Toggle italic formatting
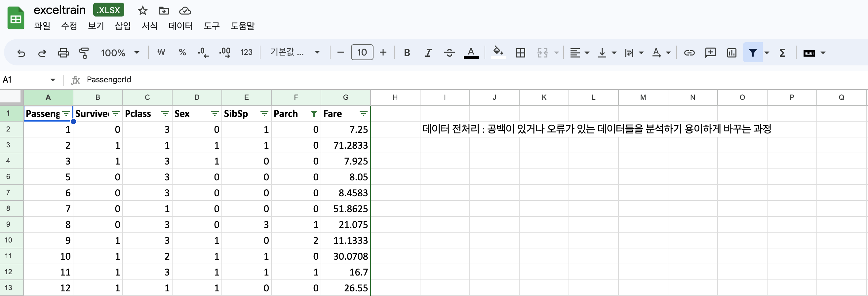868x296 pixels. [428, 53]
